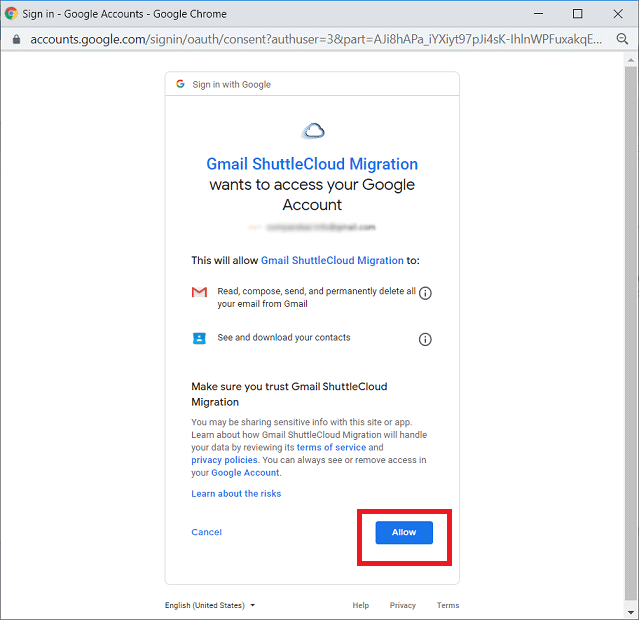This screenshot has width=639, height=620.
Task: Click 'Read, compose, send, and permanently delete' text
Action: click(x=316, y=297)
